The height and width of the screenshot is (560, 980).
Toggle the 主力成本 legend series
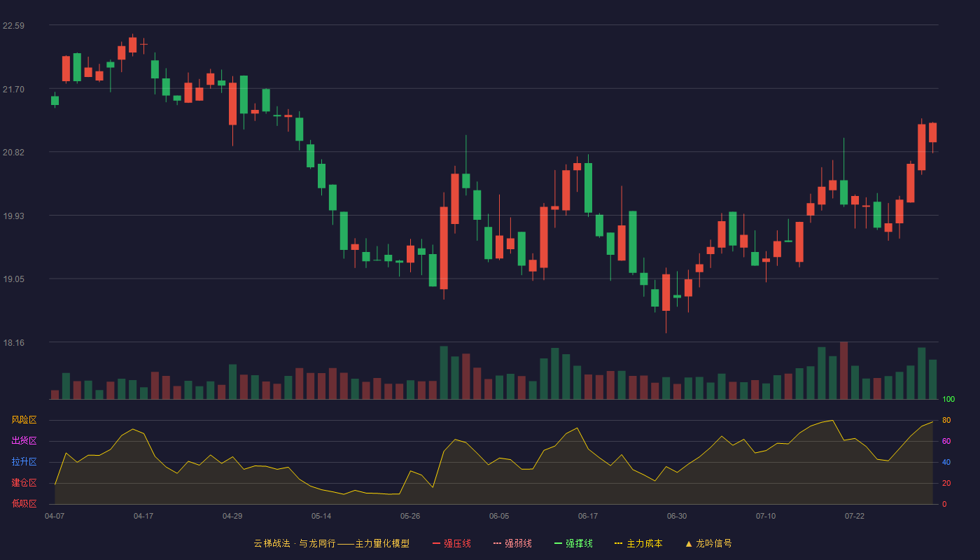pyautogui.click(x=638, y=543)
